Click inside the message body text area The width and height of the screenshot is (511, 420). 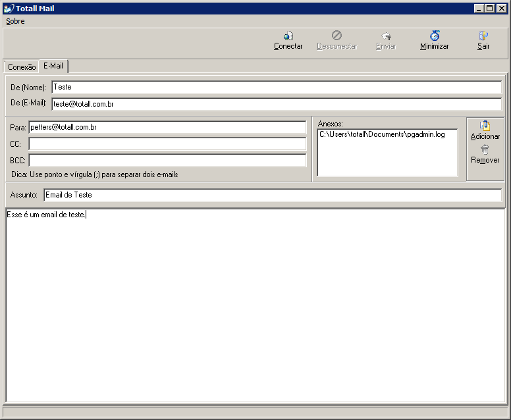click(x=255, y=306)
